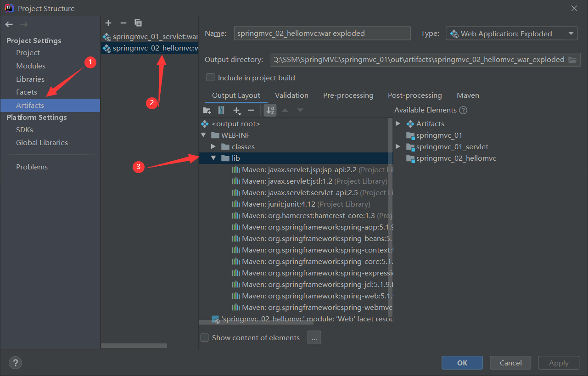588x376 pixels.
Task: Select springmvc_02_hellomvc:war artifact in list
Action: [150, 48]
